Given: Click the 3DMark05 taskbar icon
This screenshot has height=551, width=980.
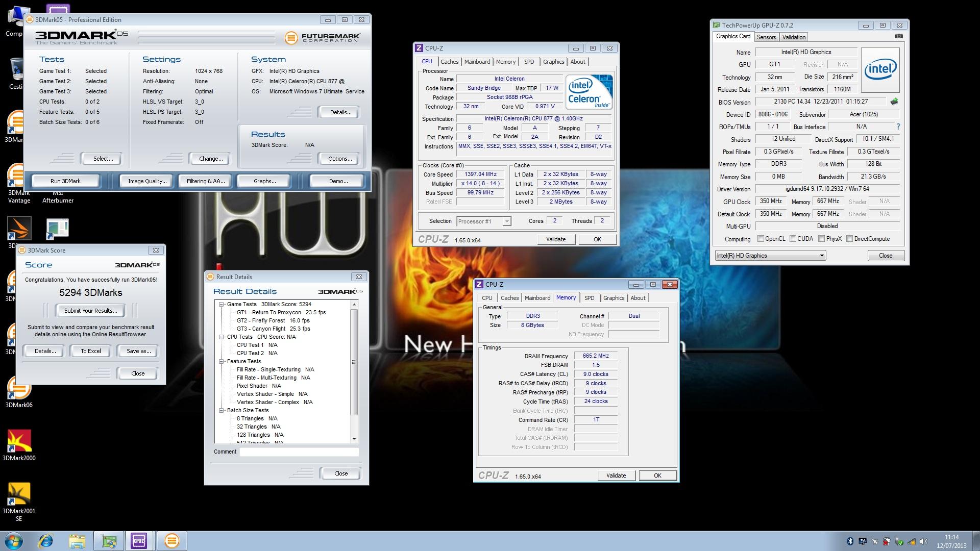Looking at the screenshot, I should [172, 541].
